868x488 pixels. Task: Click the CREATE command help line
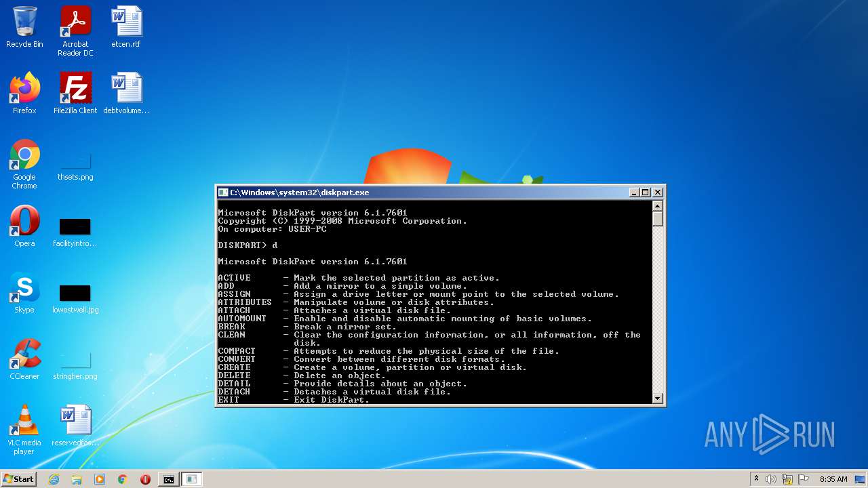tap(372, 367)
